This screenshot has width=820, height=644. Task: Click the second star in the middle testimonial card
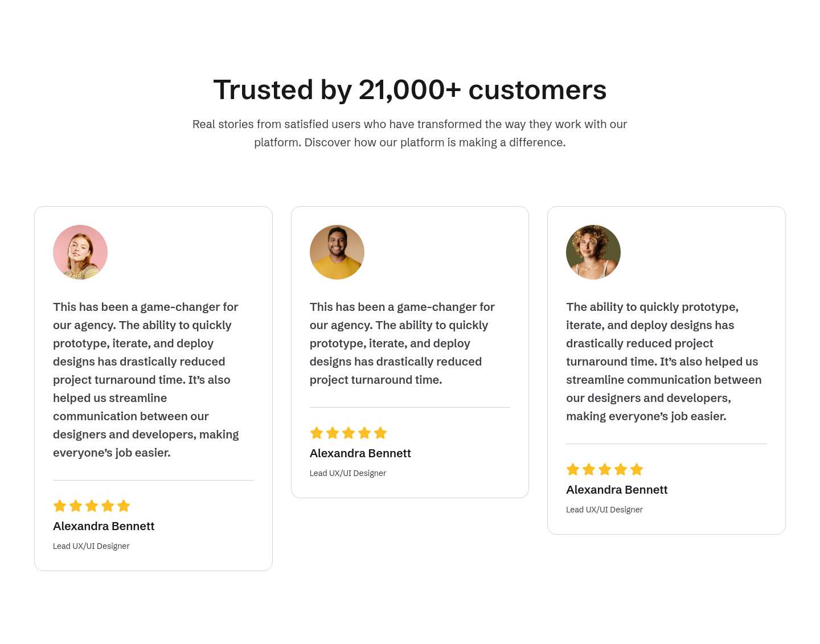(333, 433)
